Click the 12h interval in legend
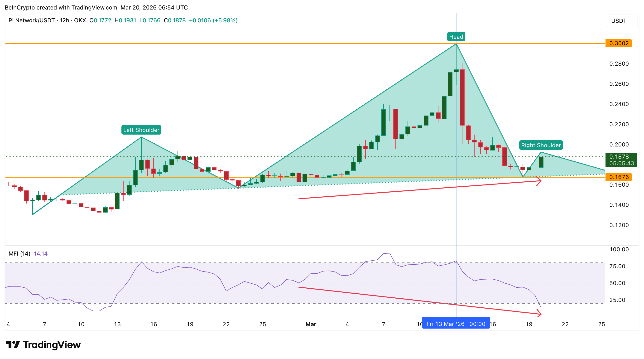 pos(64,20)
